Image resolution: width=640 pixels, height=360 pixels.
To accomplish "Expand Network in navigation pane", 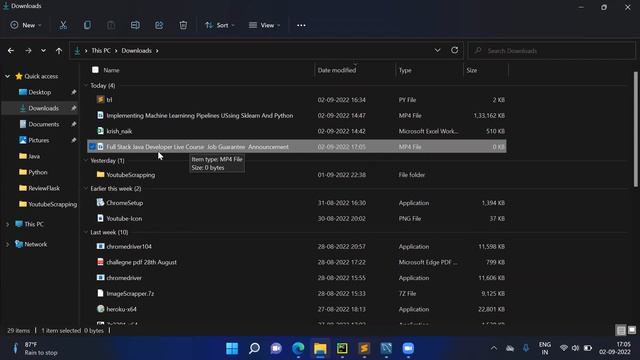I will (7, 244).
